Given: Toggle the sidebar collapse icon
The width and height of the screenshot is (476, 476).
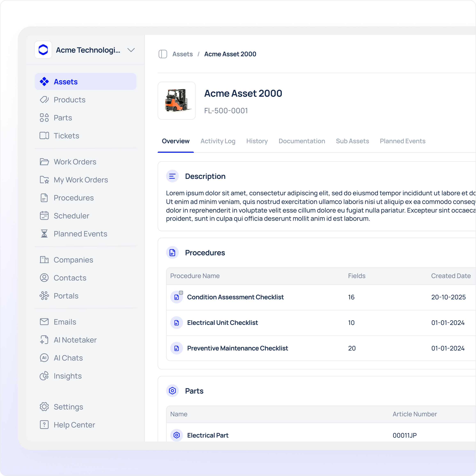Looking at the screenshot, I should pyautogui.click(x=163, y=54).
